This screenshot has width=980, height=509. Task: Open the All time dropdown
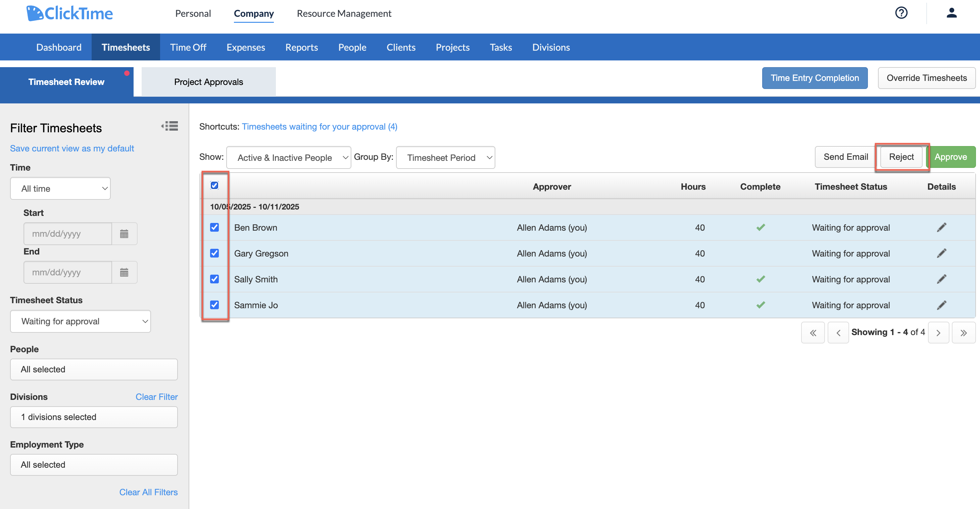pos(60,188)
